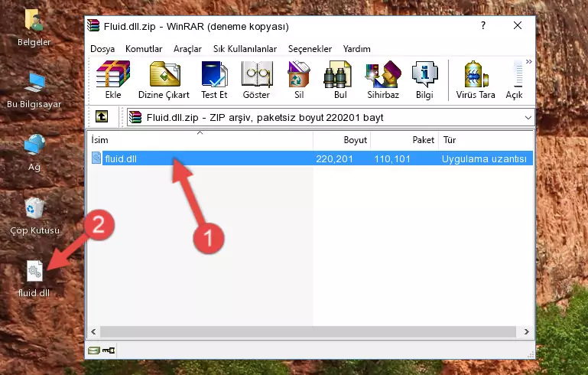Go up one folder level icon
Image resolution: width=588 pixels, height=375 pixels.
102,117
